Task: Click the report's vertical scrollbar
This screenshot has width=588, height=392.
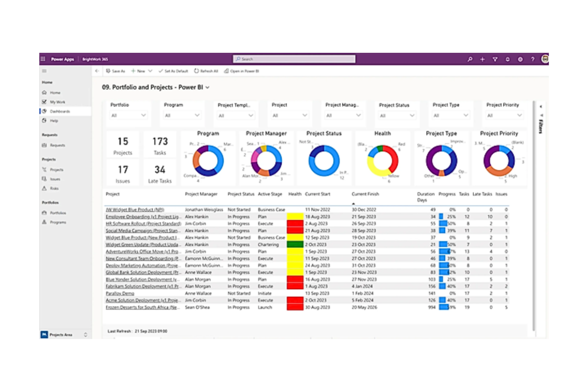Action: coord(534,216)
